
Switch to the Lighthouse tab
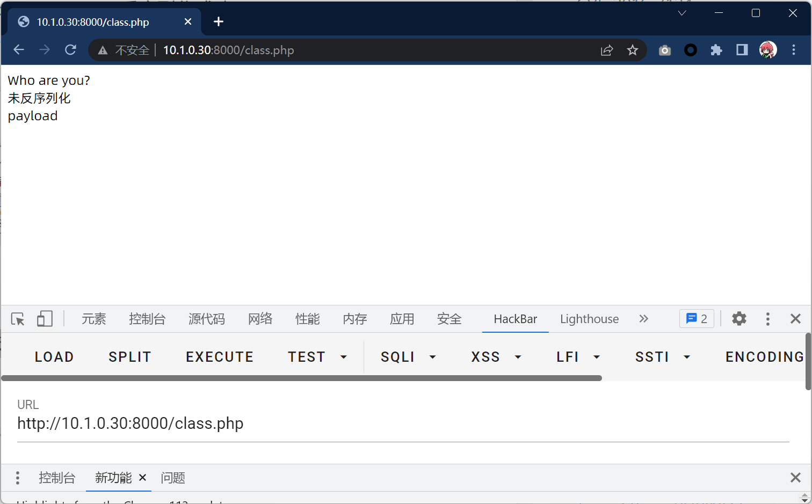[589, 319]
